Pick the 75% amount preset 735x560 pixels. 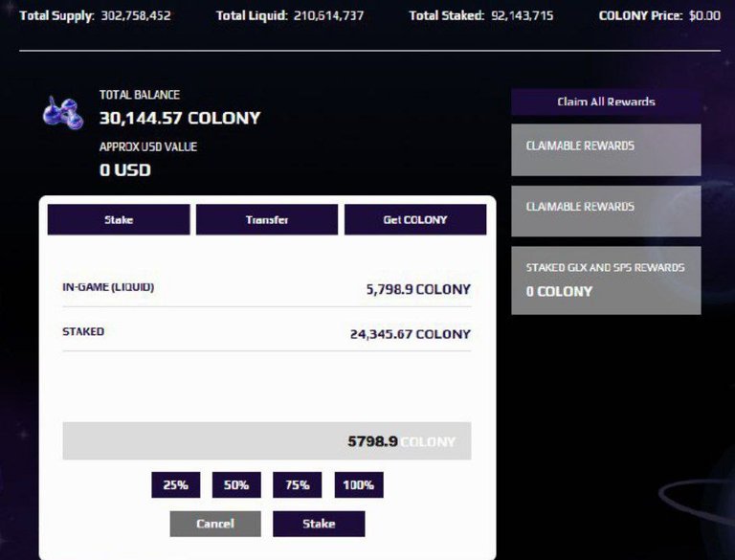298,485
